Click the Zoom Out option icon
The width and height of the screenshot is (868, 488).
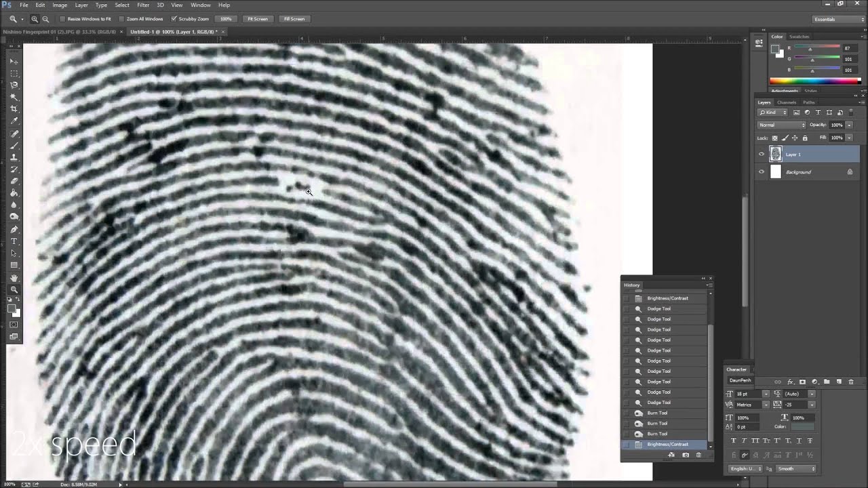45,19
